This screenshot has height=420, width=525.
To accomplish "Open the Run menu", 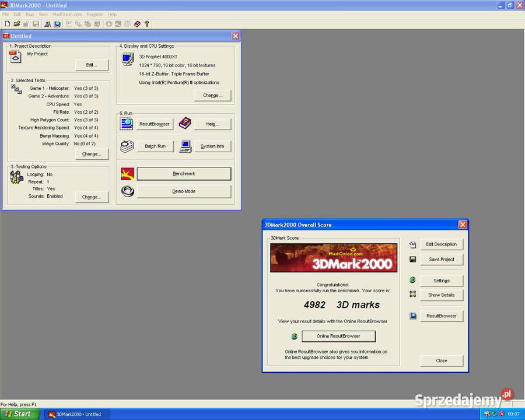I will coord(29,14).
